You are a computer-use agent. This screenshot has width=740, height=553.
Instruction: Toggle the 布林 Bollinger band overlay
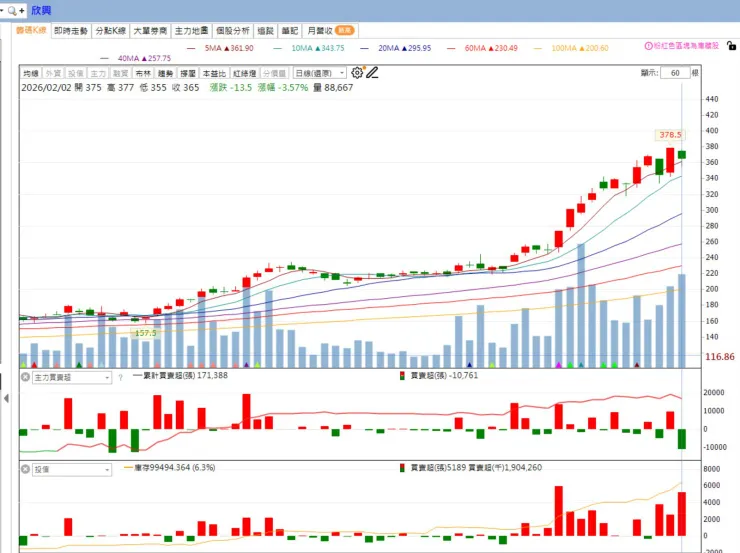click(143, 73)
